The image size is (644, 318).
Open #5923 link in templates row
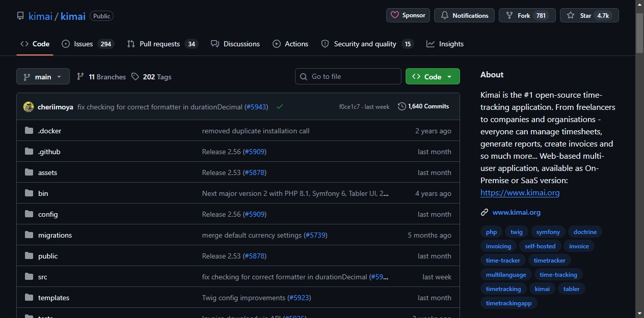click(x=299, y=298)
